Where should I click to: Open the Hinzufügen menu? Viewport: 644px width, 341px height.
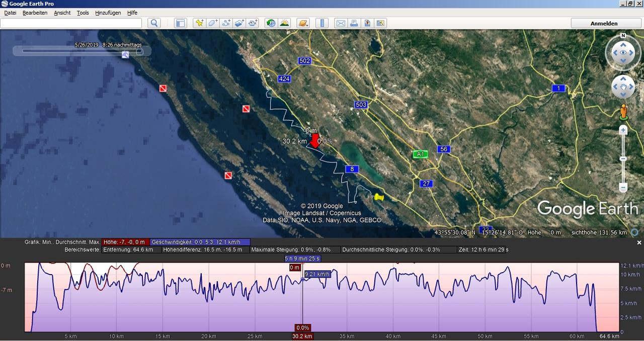pyautogui.click(x=108, y=13)
